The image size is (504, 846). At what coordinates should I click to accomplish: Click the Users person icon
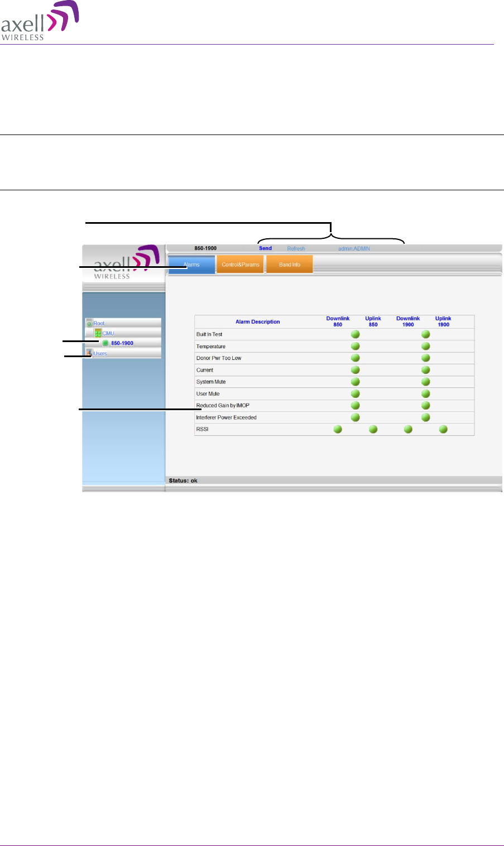[x=89, y=353]
